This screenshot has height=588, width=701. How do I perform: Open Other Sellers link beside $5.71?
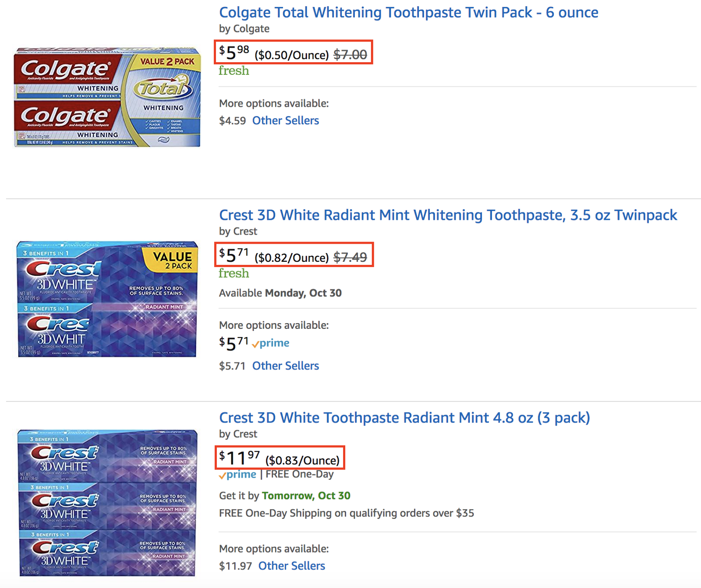pyautogui.click(x=285, y=366)
